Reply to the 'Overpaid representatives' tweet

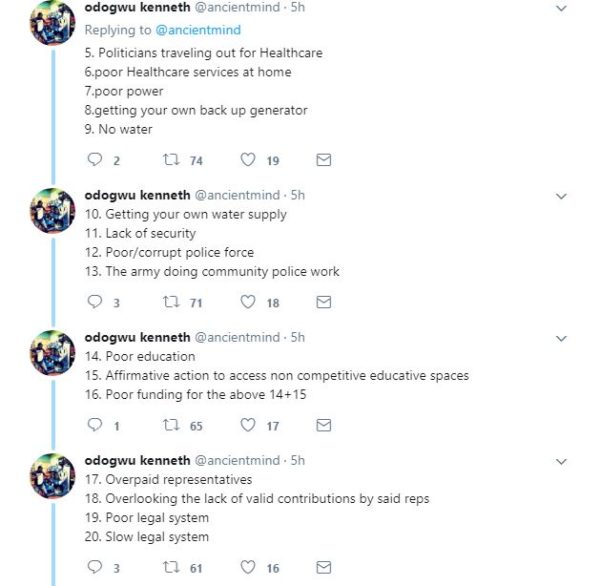click(x=96, y=568)
